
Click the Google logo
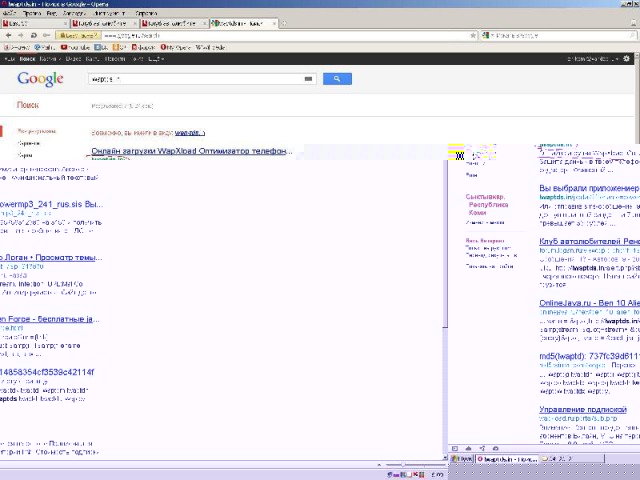pyautogui.click(x=40, y=78)
